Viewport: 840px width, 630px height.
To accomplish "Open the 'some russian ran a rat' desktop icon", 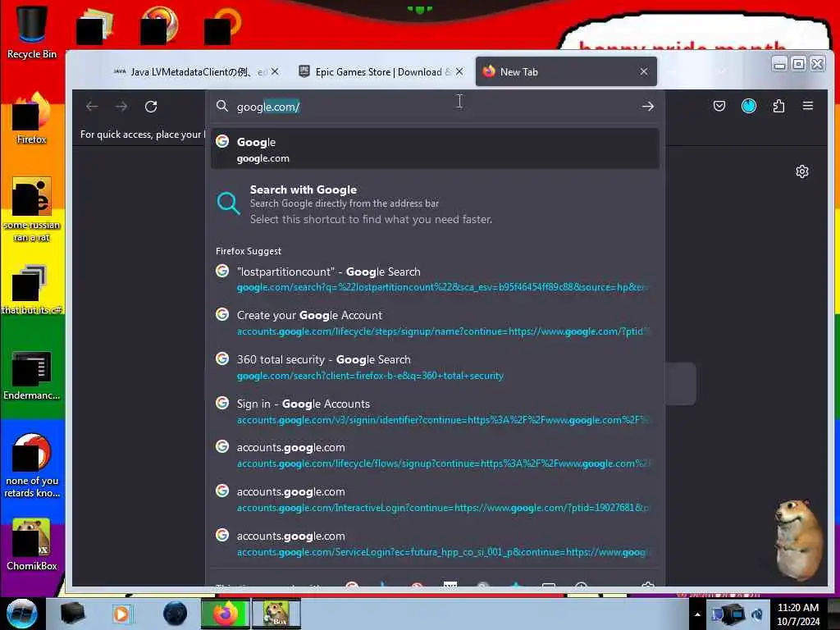I will [32, 209].
